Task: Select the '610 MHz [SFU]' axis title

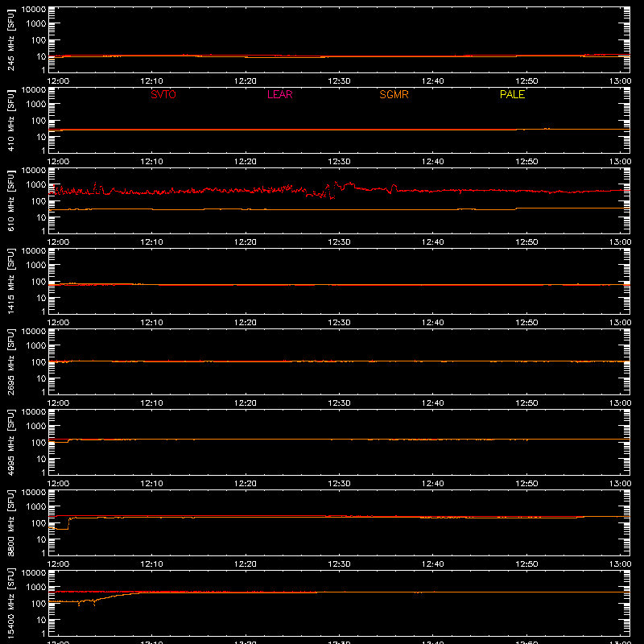Action: [11, 200]
